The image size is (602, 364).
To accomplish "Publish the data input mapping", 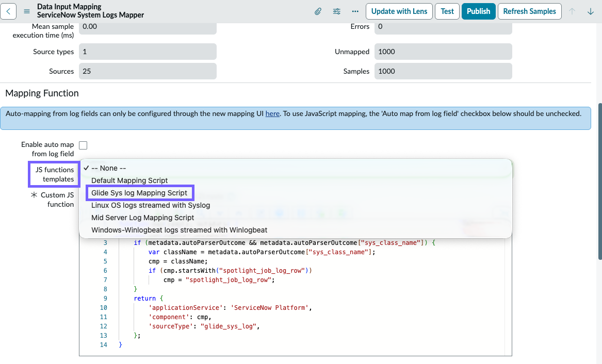I will pos(478,11).
